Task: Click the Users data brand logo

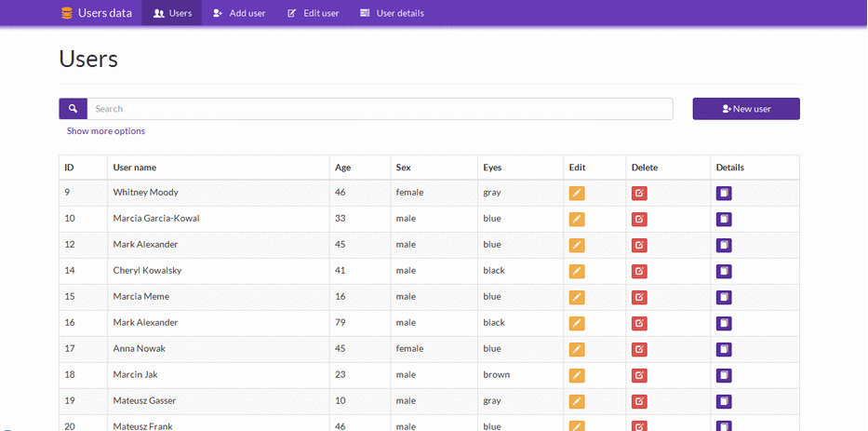Action: coord(97,13)
